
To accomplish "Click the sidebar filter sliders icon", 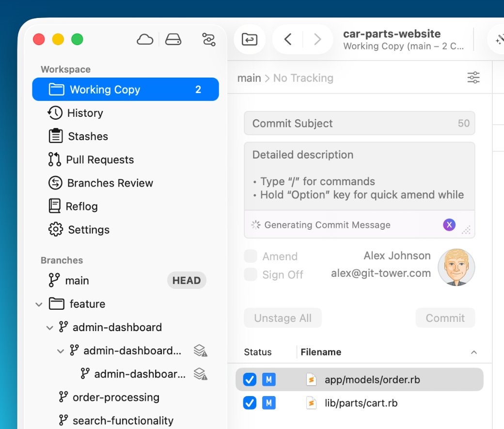I will point(209,40).
